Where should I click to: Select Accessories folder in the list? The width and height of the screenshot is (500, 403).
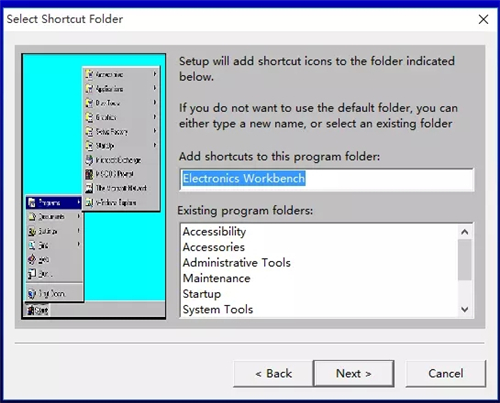[214, 247]
